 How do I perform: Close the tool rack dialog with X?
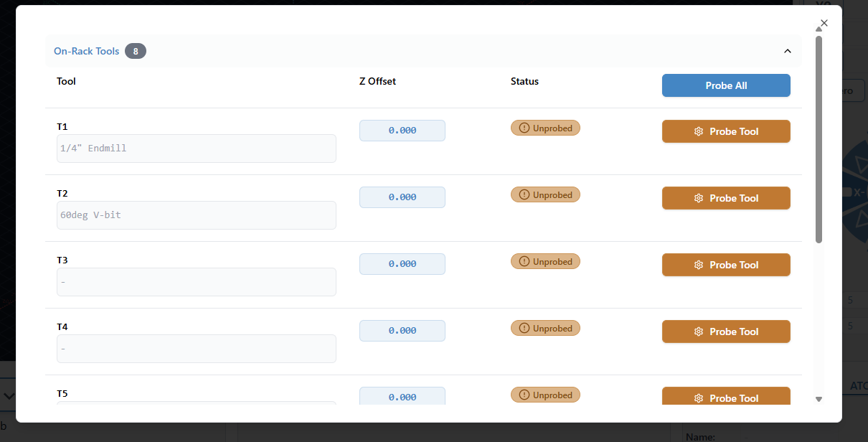(824, 23)
